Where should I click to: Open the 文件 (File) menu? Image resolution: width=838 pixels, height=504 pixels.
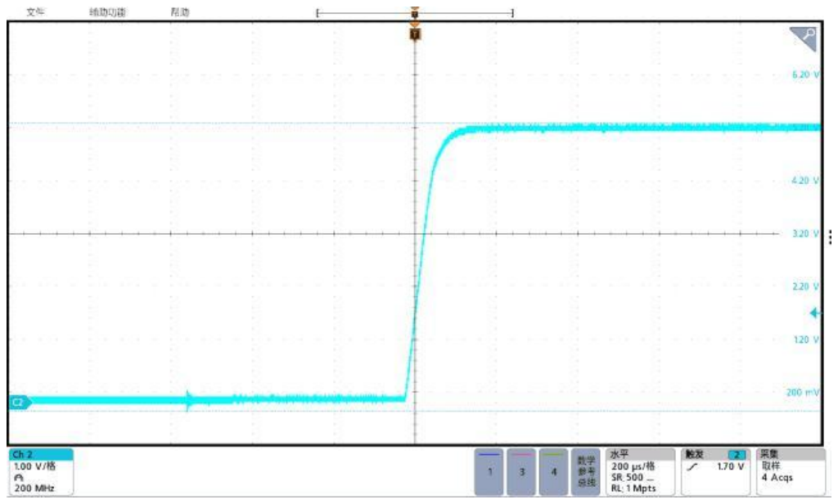pos(35,11)
